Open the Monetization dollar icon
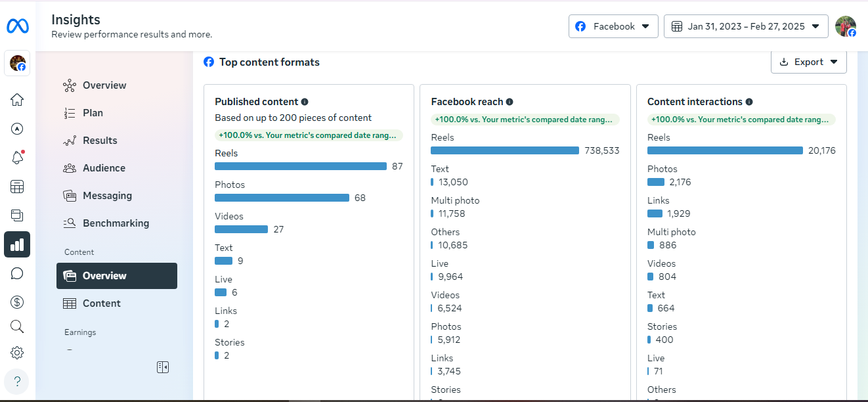This screenshot has width=868, height=402. 17,302
